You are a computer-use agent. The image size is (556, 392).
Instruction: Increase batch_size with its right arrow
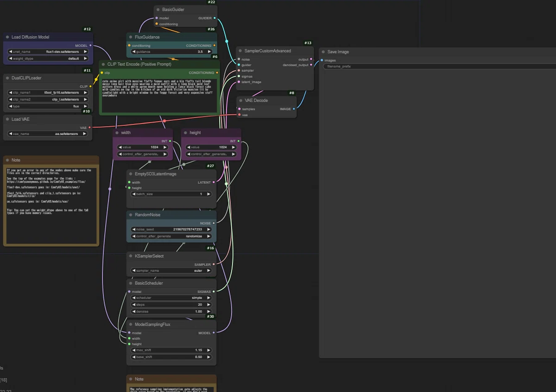pyautogui.click(x=209, y=194)
